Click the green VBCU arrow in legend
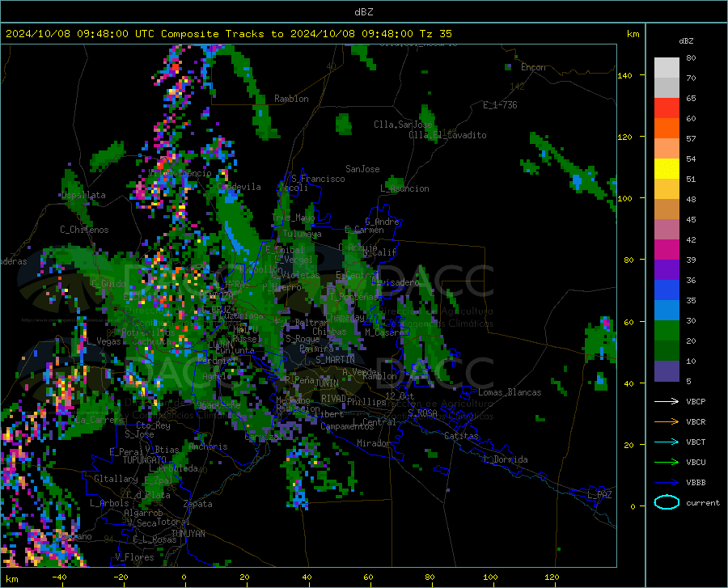The width and height of the screenshot is (728, 588). [x=667, y=463]
